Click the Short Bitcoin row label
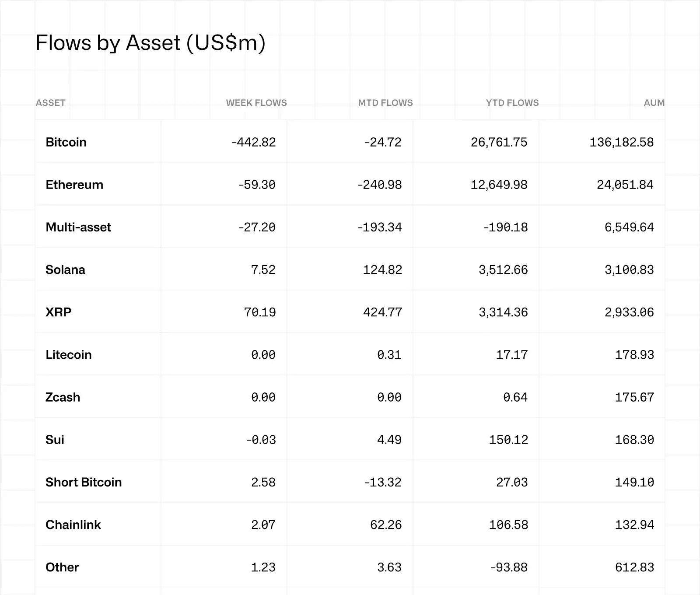 tap(84, 482)
